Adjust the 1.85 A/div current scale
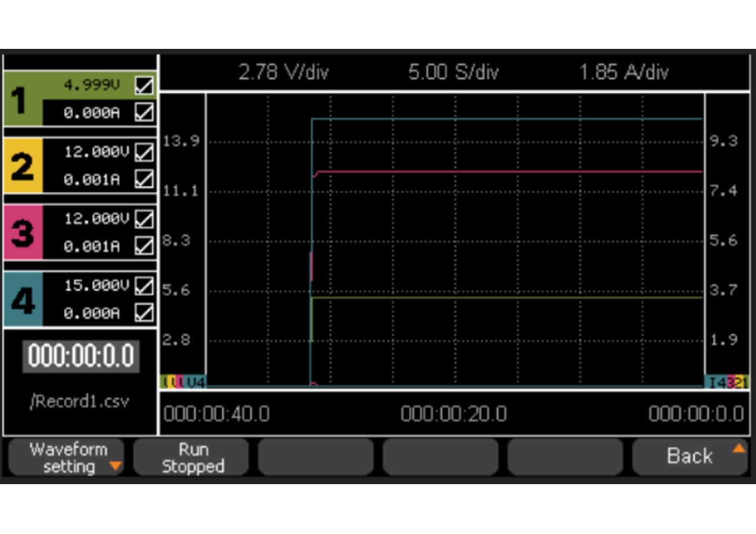756x534 pixels. (x=623, y=72)
